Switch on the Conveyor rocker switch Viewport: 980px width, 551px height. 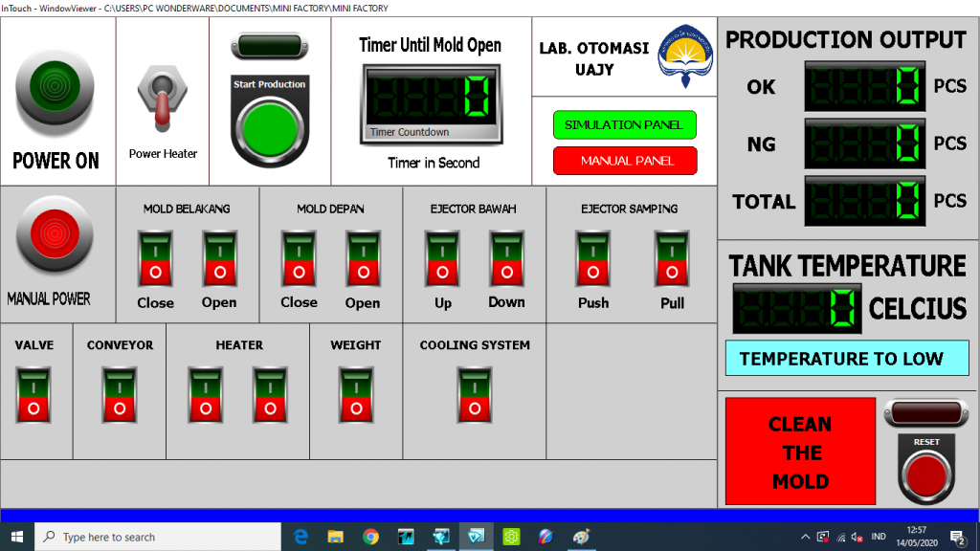120,396
